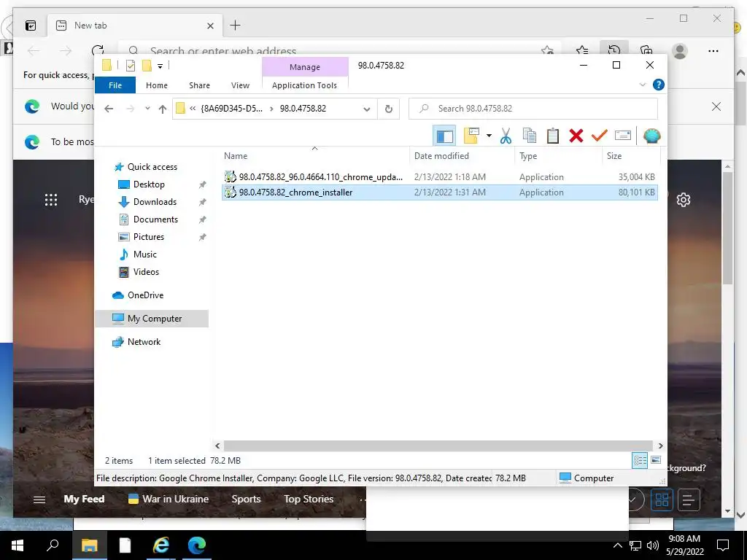Open the apps grid launcher in Edge

point(51,200)
